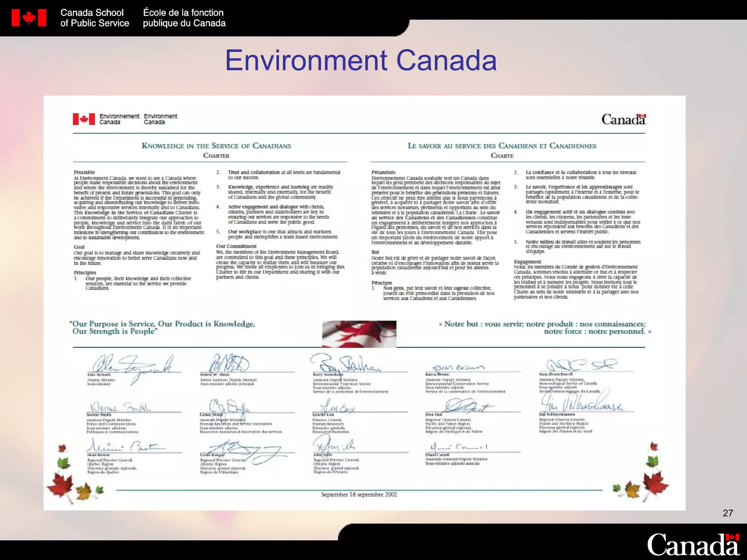Viewport: 747px width, 560px height.
Task: Click principle 'Our workplace is one that attracts'
Action: point(283,234)
